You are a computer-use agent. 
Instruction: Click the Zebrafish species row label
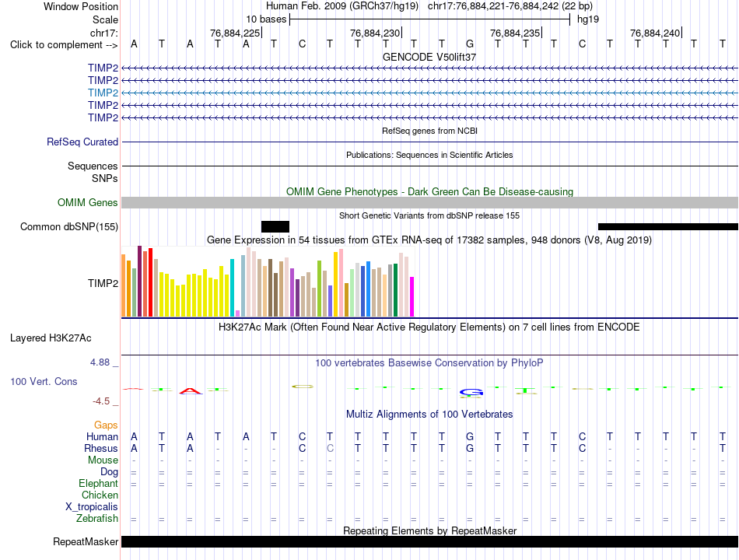pos(97,519)
